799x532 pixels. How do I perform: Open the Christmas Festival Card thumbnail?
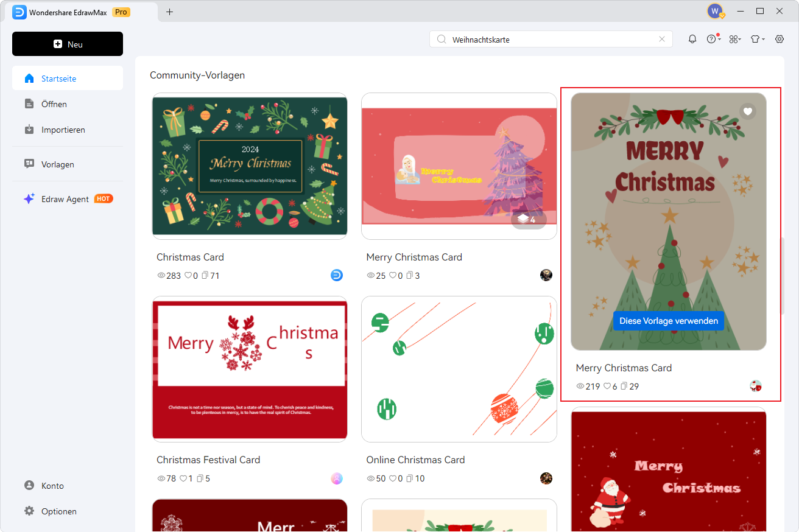pos(249,369)
